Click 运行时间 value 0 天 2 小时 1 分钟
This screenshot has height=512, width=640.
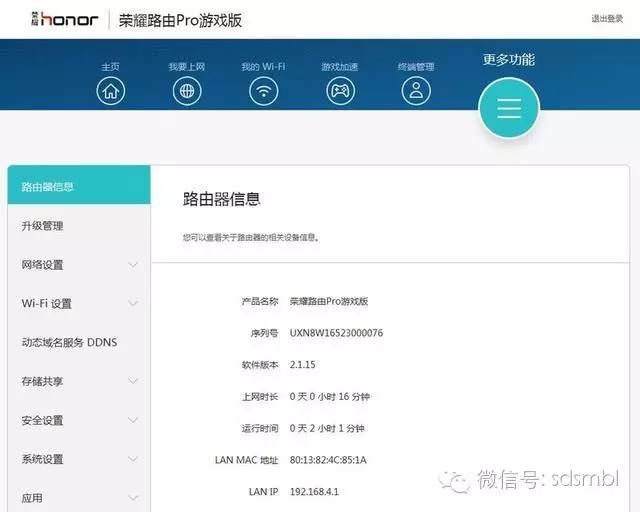click(x=327, y=428)
